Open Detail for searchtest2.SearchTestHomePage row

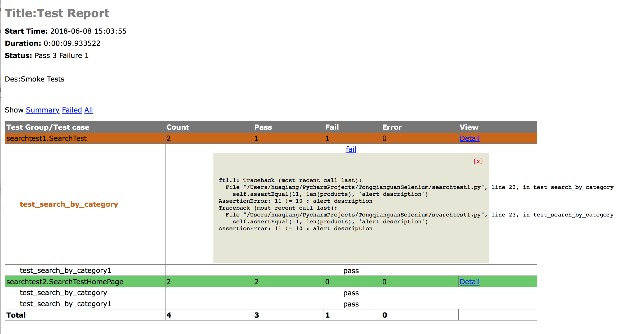tap(469, 282)
